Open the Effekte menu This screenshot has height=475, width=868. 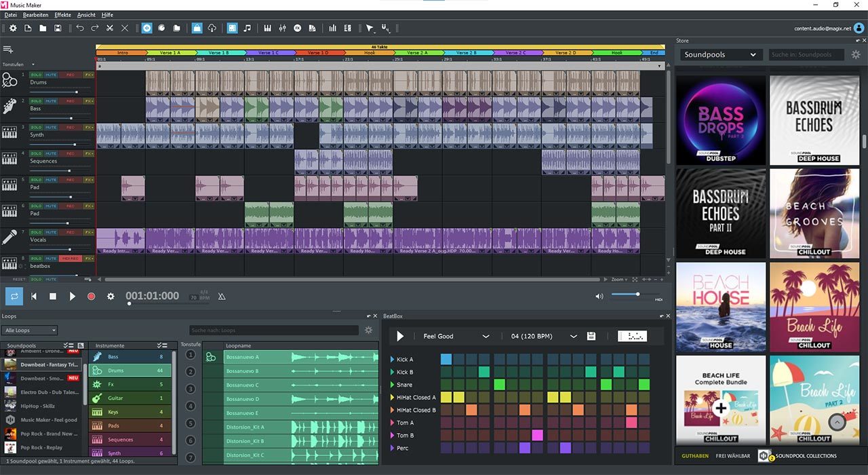[62, 14]
